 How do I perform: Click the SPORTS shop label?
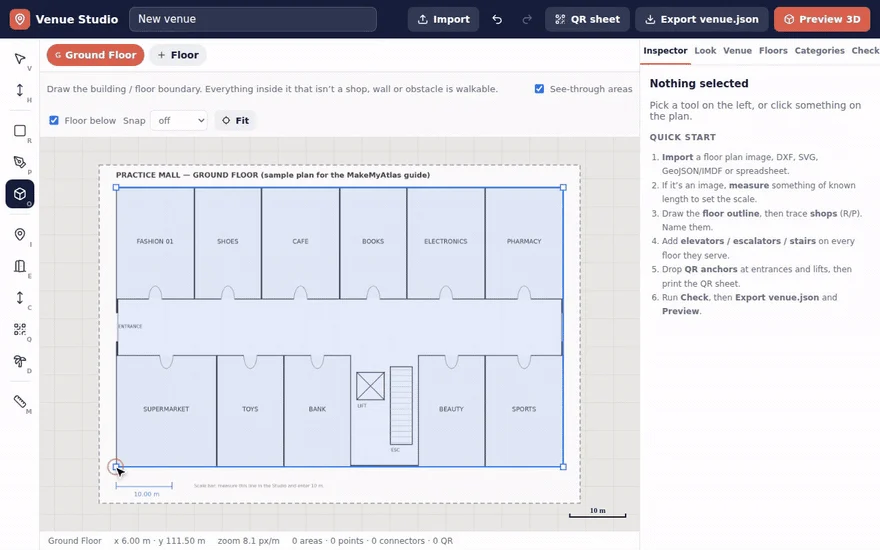524,409
